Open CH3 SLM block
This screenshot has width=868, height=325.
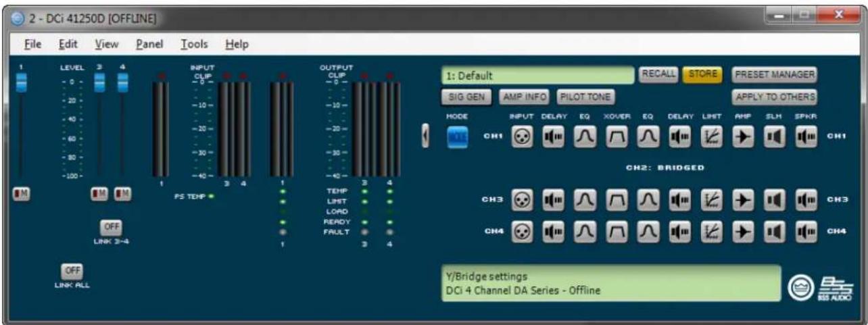[x=774, y=201]
